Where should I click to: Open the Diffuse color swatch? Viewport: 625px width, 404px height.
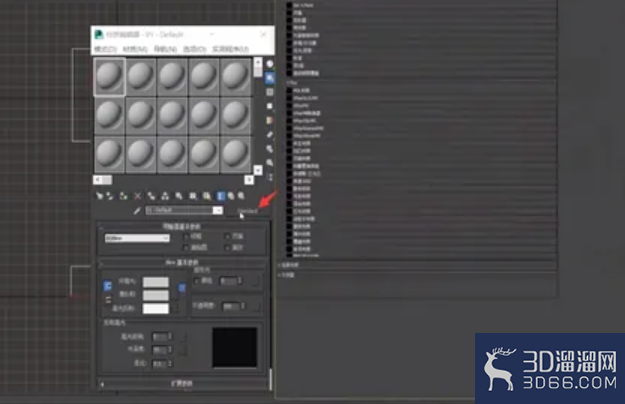coord(156,295)
